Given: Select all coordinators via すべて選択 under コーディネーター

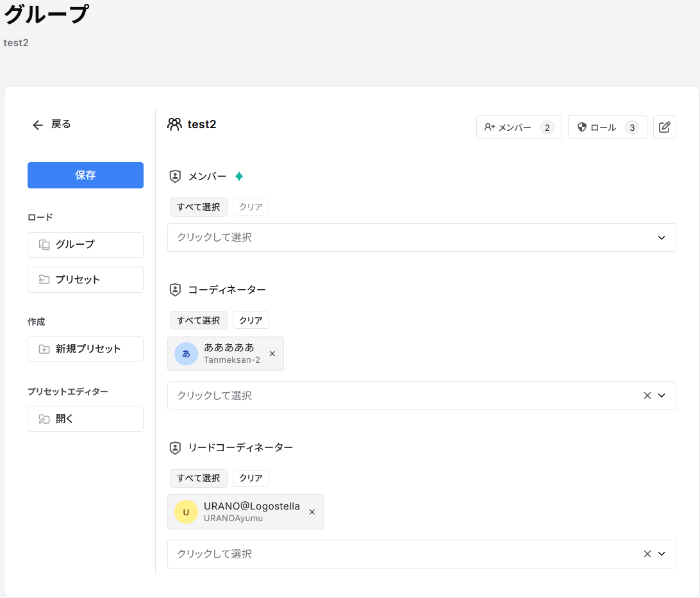Looking at the screenshot, I should (x=198, y=320).
